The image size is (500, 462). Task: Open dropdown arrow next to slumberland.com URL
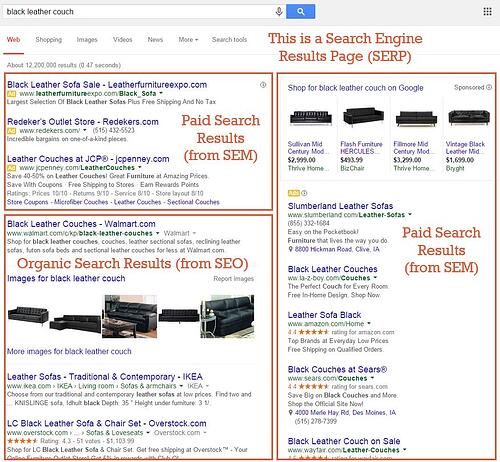(x=410, y=214)
